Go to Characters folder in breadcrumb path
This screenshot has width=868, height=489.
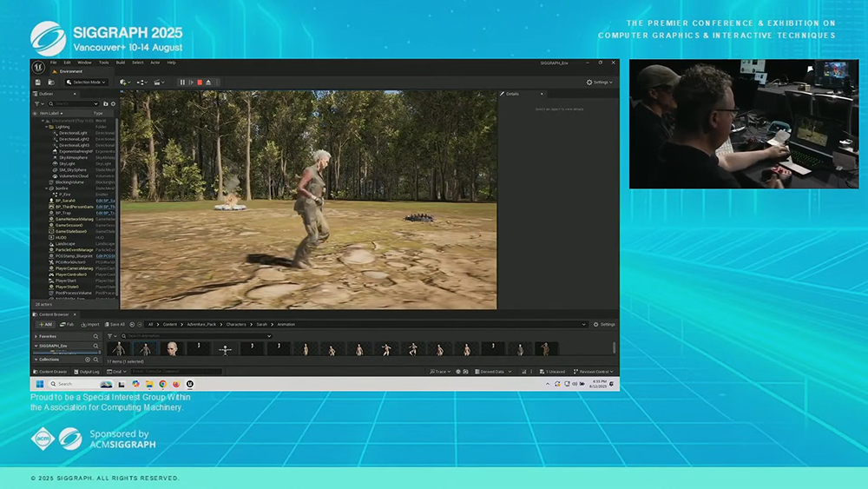click(236, 325)
